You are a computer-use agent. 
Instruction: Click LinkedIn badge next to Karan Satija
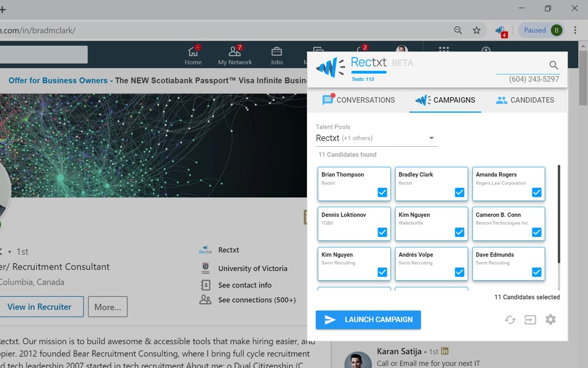[445, 351]
